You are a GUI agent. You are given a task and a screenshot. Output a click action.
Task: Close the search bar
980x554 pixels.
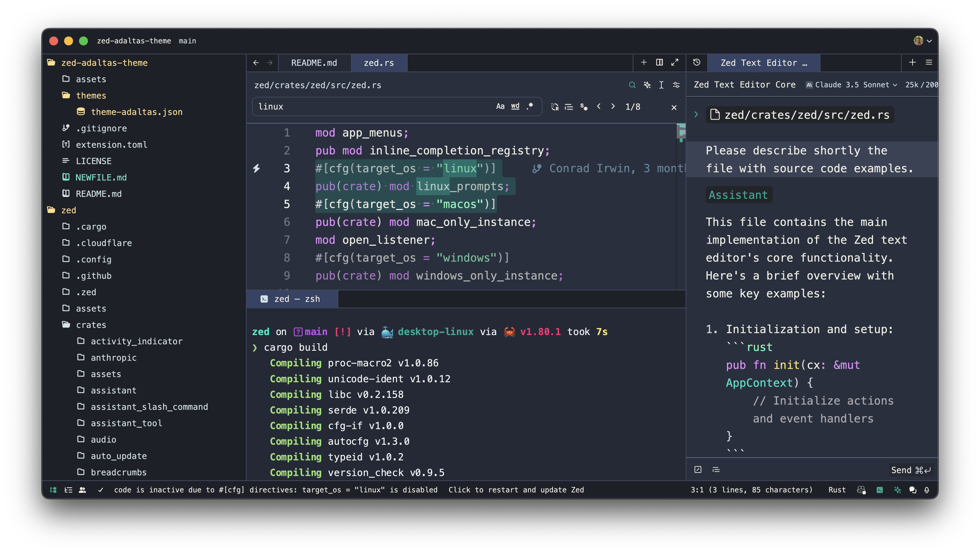[x=673, y=107]
